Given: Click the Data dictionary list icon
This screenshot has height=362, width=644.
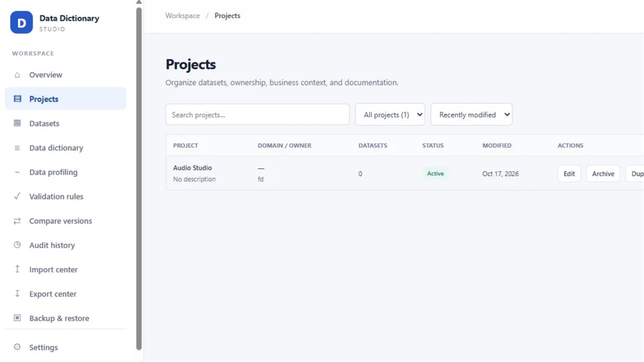Looking at the screenshot, I should tap(17, 148).
